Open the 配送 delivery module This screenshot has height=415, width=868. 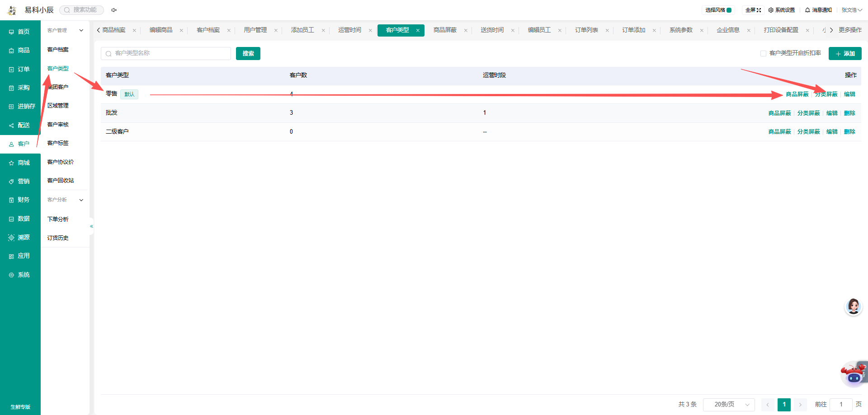[x=20, y=125]
